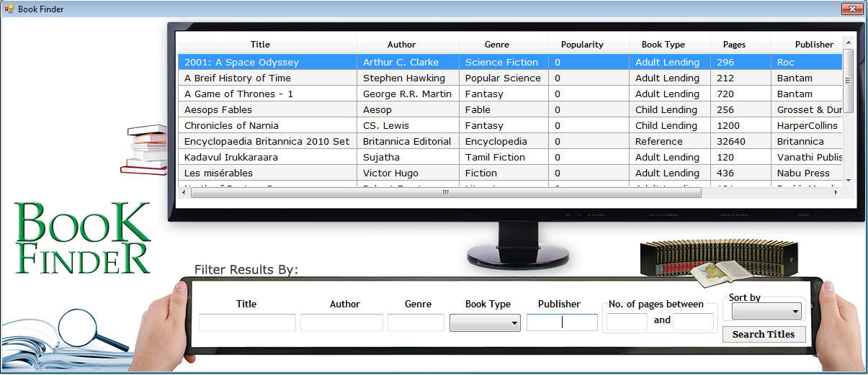Click the Book Finder green logo
This screenshot has height=375, width=868.
point(83,238)
